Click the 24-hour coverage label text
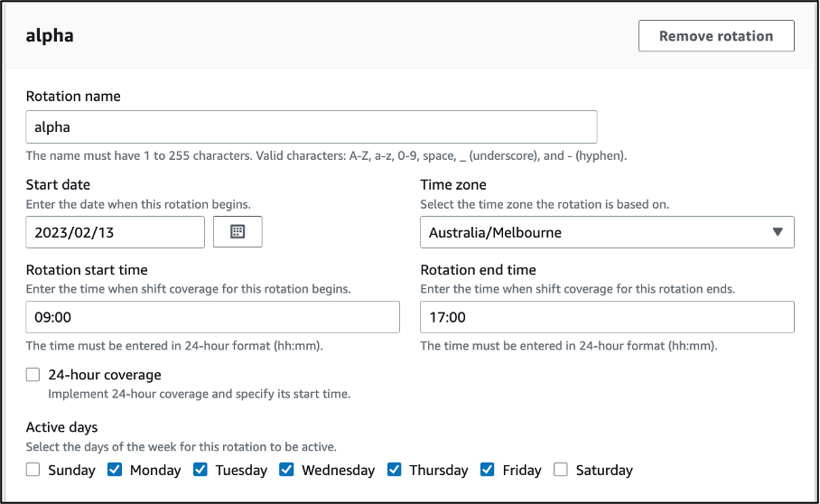This screenshot has height=504, width=820. point(105,375)
